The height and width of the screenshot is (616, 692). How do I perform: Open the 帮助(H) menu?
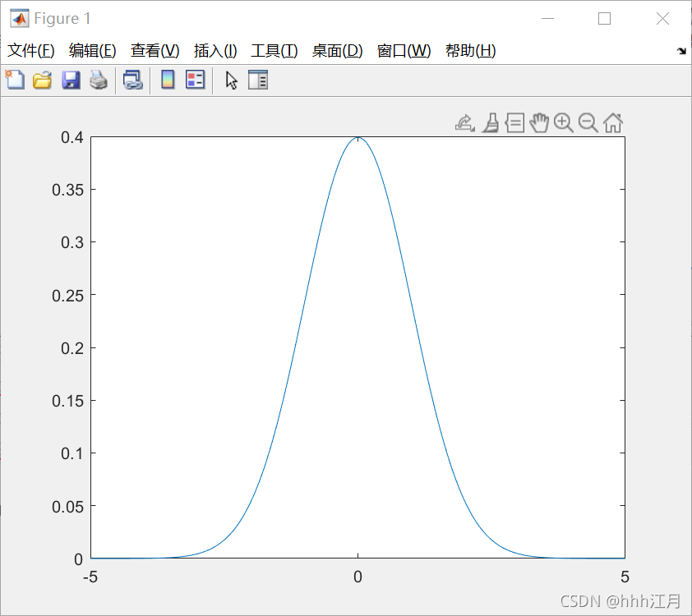470,51
